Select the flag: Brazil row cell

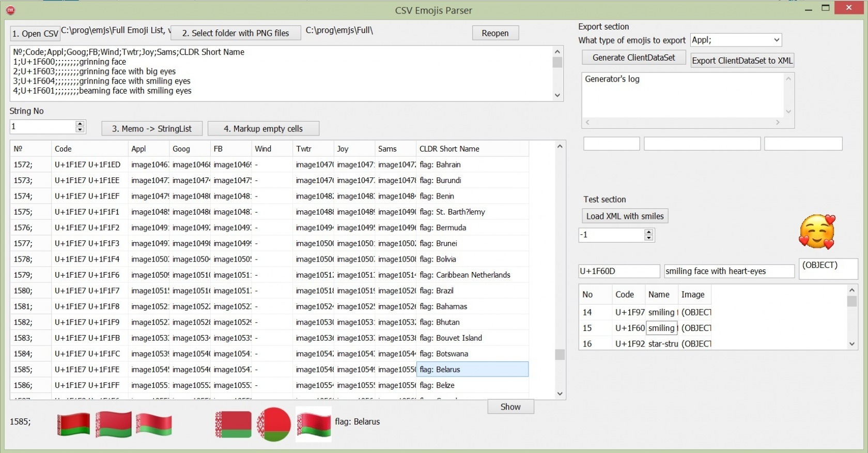click(472, 291)
